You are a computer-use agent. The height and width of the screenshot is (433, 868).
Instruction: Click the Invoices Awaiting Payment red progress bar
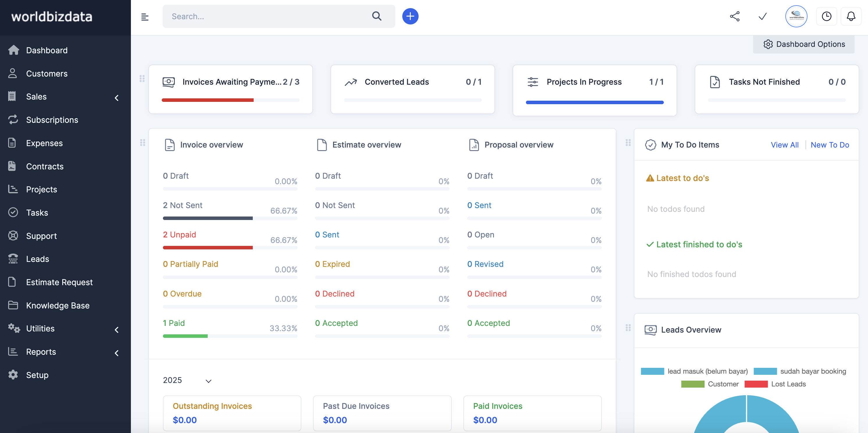coord(208,100)
